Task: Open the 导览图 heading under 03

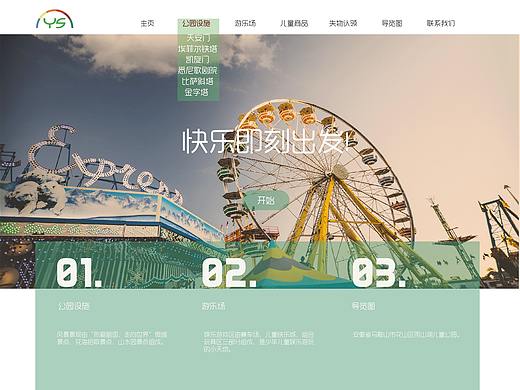Action: (x=364, y=306)
